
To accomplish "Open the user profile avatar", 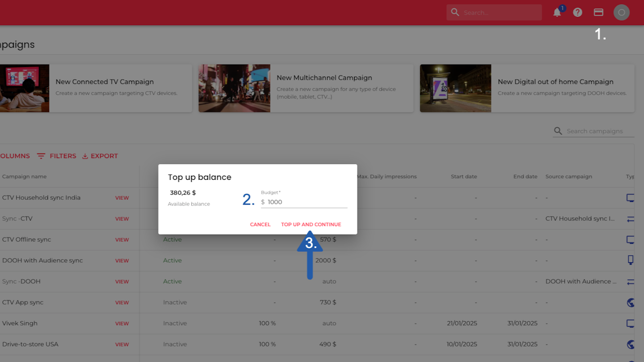I will point(621,13).
